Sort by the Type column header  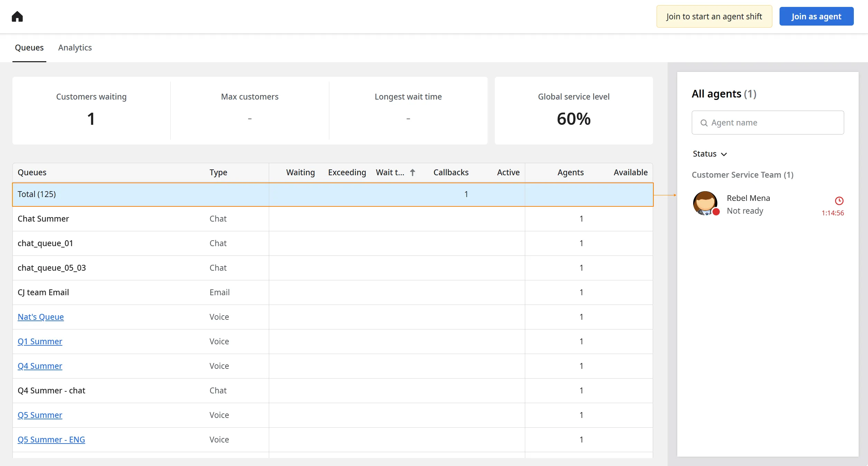pyautogui.click(x=218, y=173)
